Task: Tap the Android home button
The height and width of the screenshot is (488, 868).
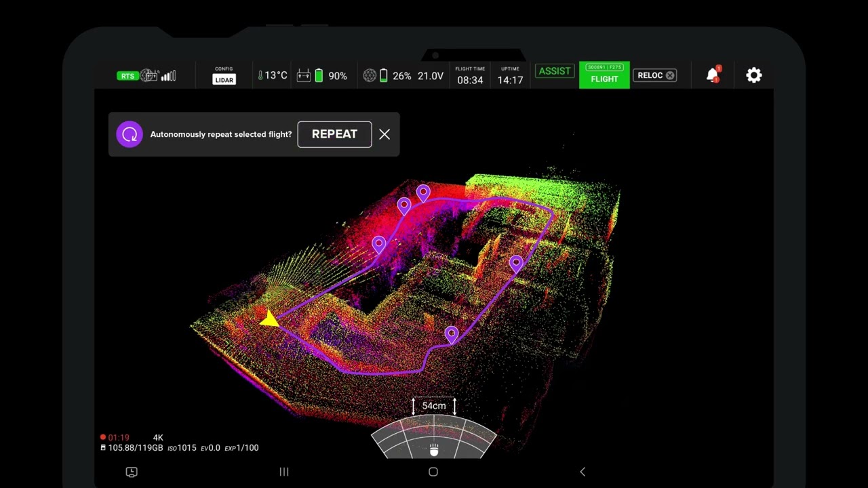Action: (x=433, y=472)
